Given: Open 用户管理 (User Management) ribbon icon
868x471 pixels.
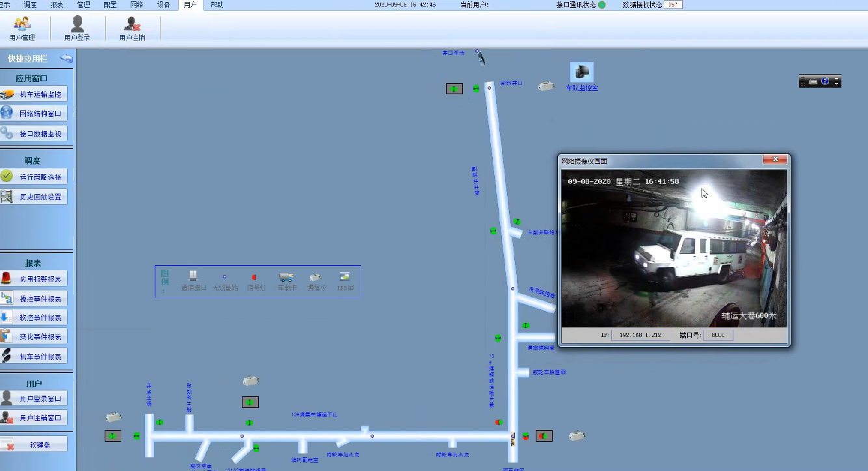Looking at the screenshot, I should [22, 28].
